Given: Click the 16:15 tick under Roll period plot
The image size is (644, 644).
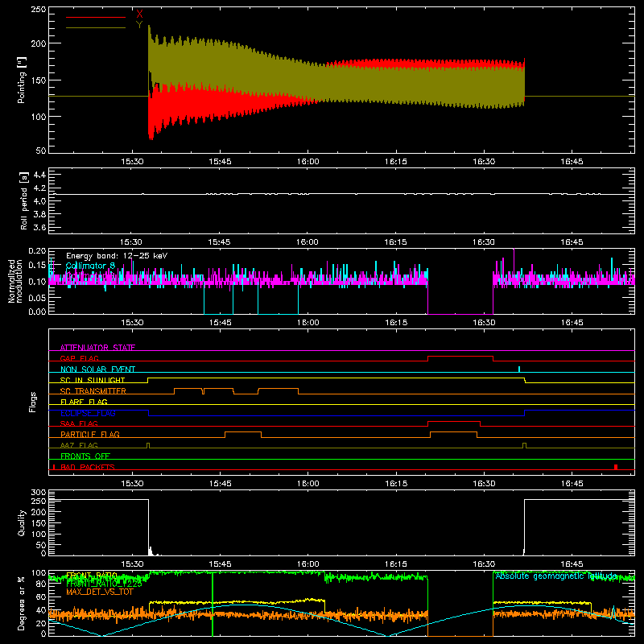Looking at the screenshot, I should (x=395, y=242).
